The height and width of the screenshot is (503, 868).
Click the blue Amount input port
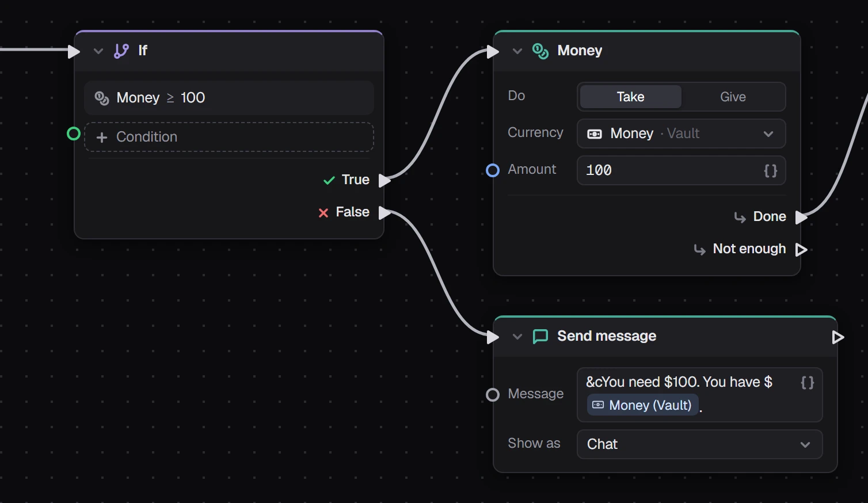(x=493, y=170)
